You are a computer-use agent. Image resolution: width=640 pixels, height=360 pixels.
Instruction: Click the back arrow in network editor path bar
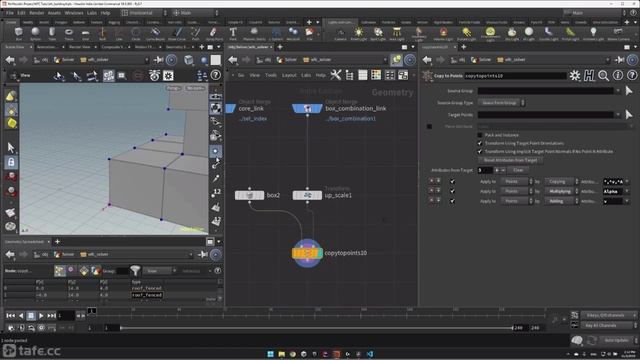(x=233, y=60)
